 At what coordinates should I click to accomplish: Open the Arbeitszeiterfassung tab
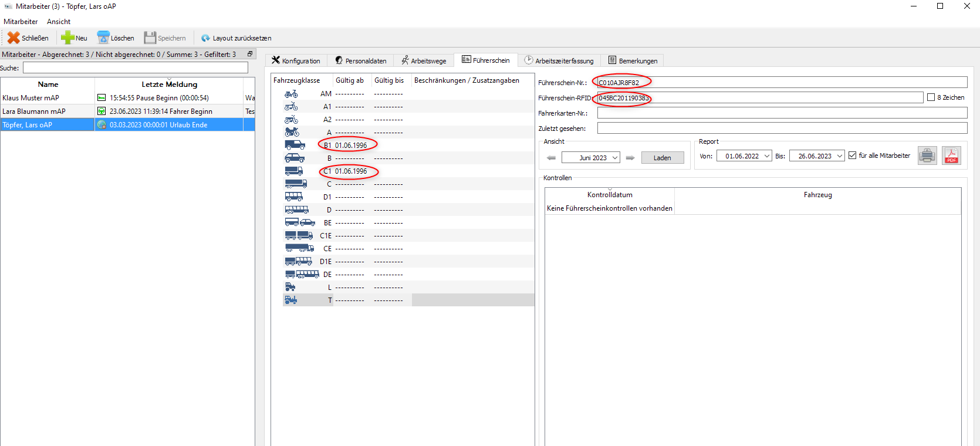pyautogui.click(x=559, y=61)
